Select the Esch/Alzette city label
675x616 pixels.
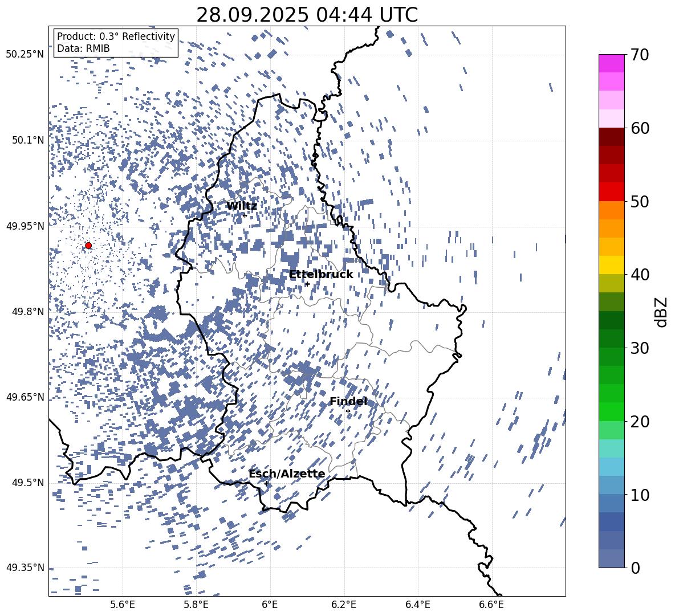287,474
